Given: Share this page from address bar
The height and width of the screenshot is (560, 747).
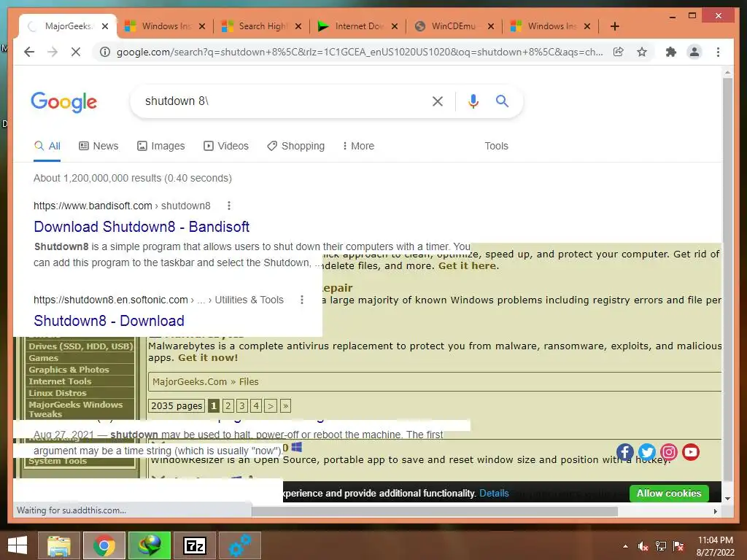Looking at the screenshot, I should coord(619,52).
